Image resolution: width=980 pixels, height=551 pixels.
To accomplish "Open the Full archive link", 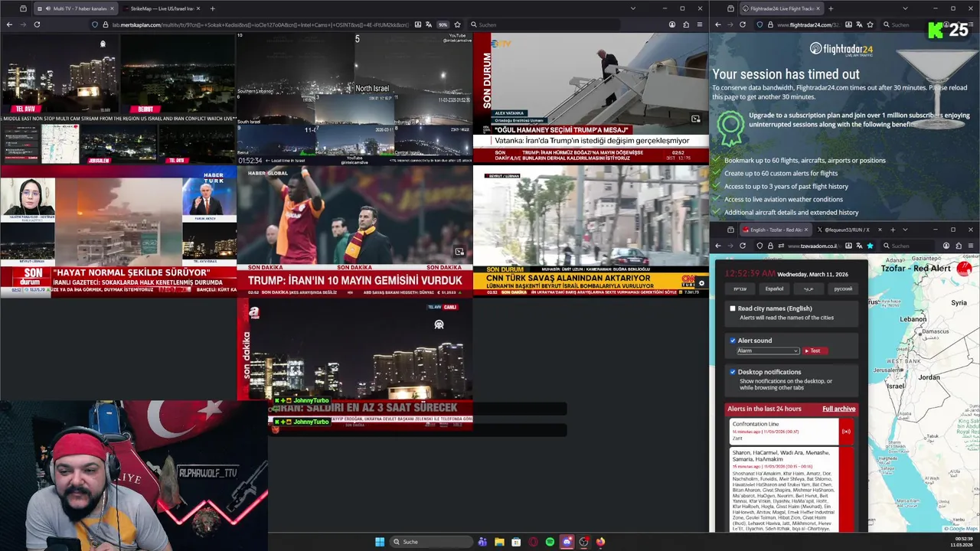I will click(x=838, y=409).
